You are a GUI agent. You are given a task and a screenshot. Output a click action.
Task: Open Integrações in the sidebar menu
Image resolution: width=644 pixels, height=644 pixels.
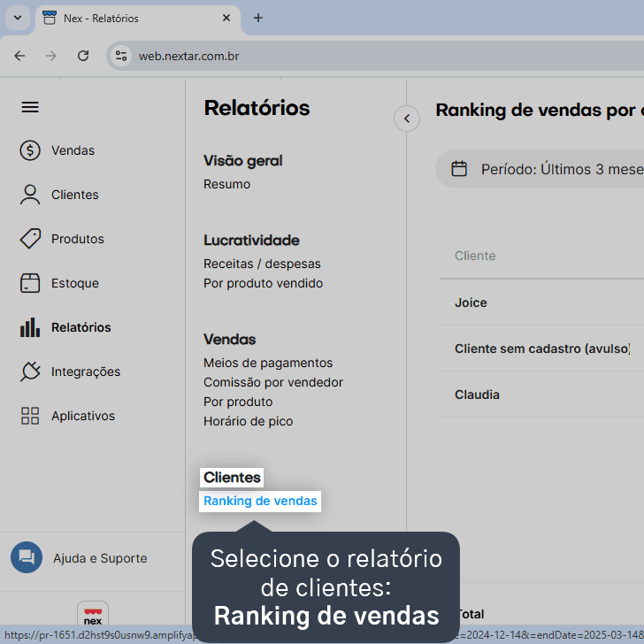click(x=86, y=372)
